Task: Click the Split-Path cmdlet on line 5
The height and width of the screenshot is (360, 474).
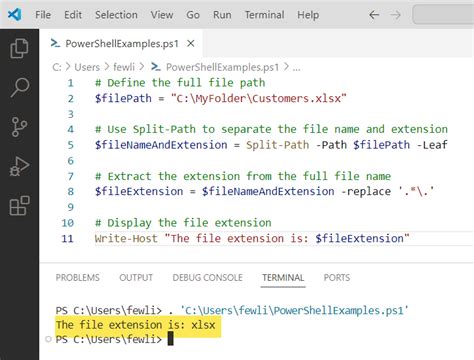Action: tap(278, 145)
